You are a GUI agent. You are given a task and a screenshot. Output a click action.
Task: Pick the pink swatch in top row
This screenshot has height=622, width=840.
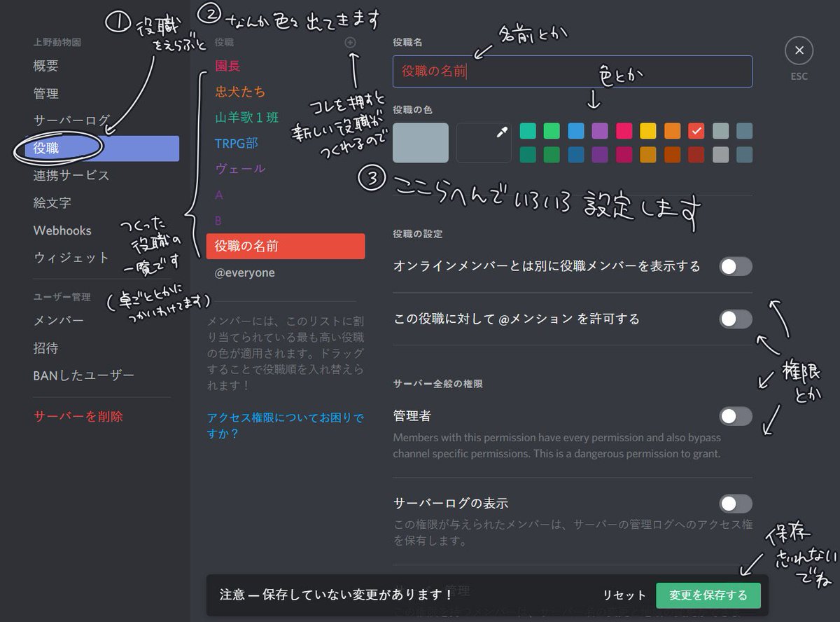click(624, 132)
